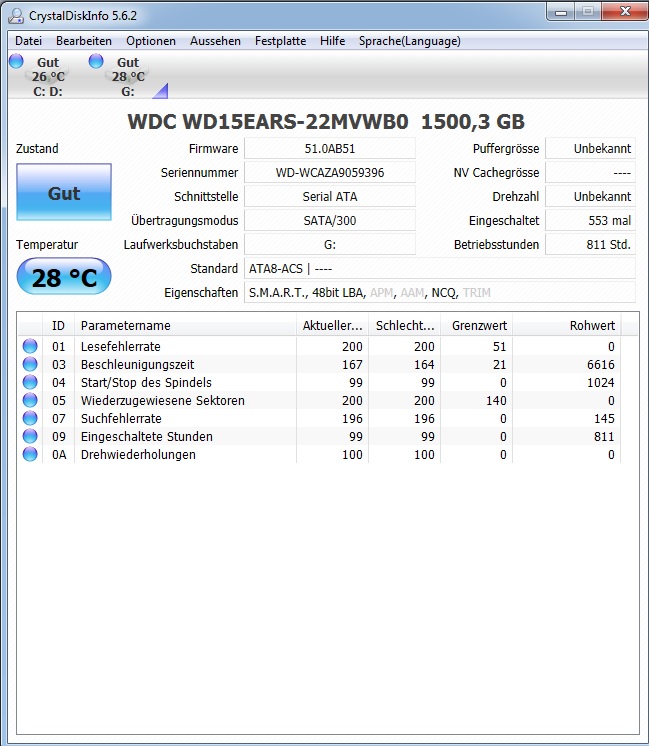Select the Suchfehlerrate parameter name
This screenshot has height=746, width=649.
coord(121,419)
